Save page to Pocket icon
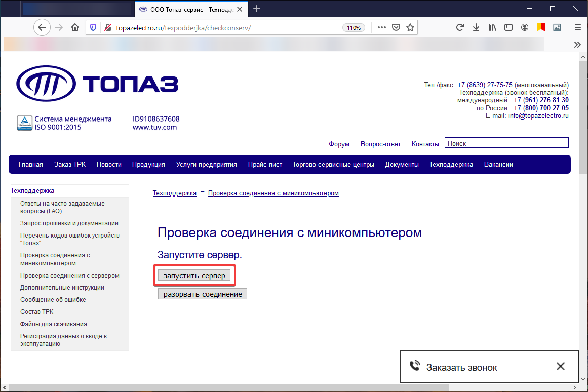 [396, 27]
